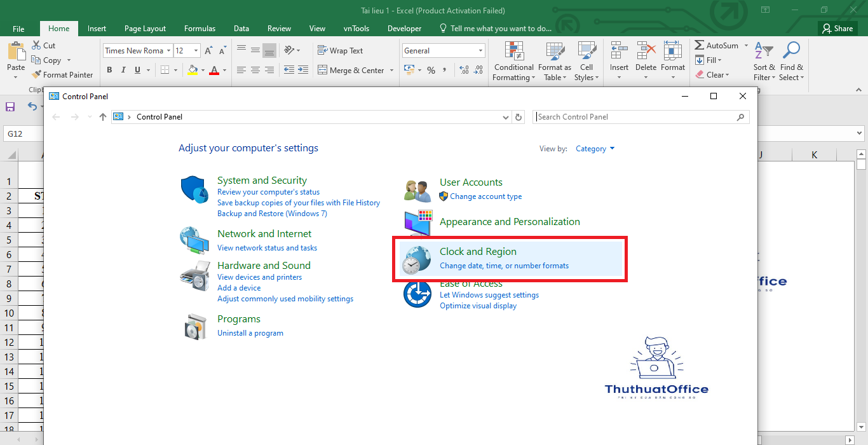This screenshot has width=868, height=445.
Task: Open the View by Category dropdown
Action: point(595,149)
